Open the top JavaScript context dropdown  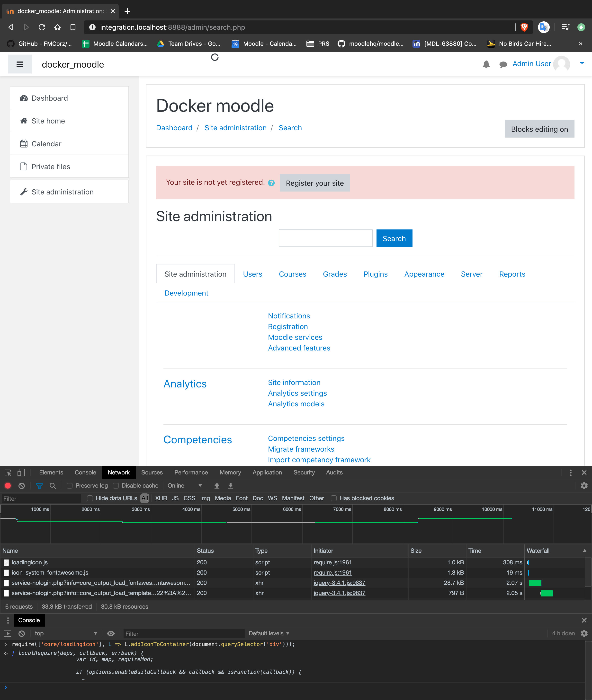click(x=66, y=634)
